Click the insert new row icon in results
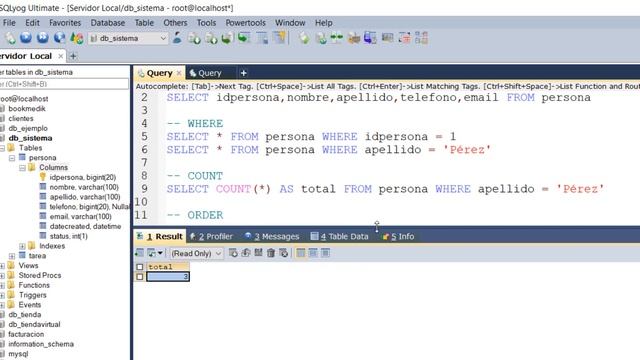The height and width of the screenshot is (360, 640). 233,253
